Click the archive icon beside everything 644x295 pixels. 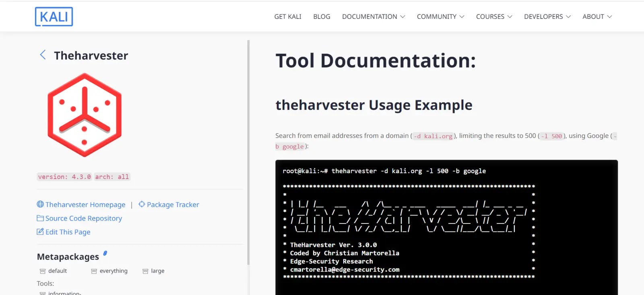(94, 271)
